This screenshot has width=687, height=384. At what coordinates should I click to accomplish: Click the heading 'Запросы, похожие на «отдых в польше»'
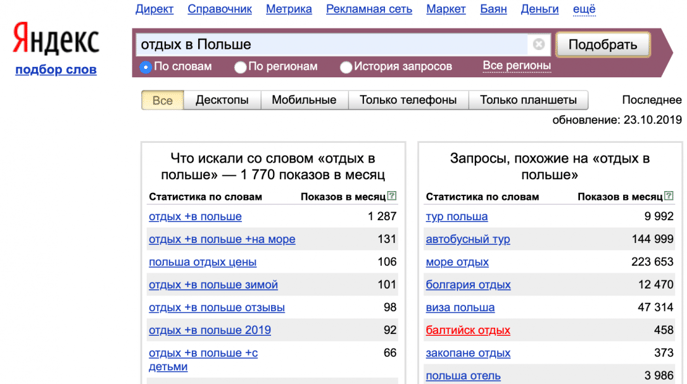click(x=549, y=167)
